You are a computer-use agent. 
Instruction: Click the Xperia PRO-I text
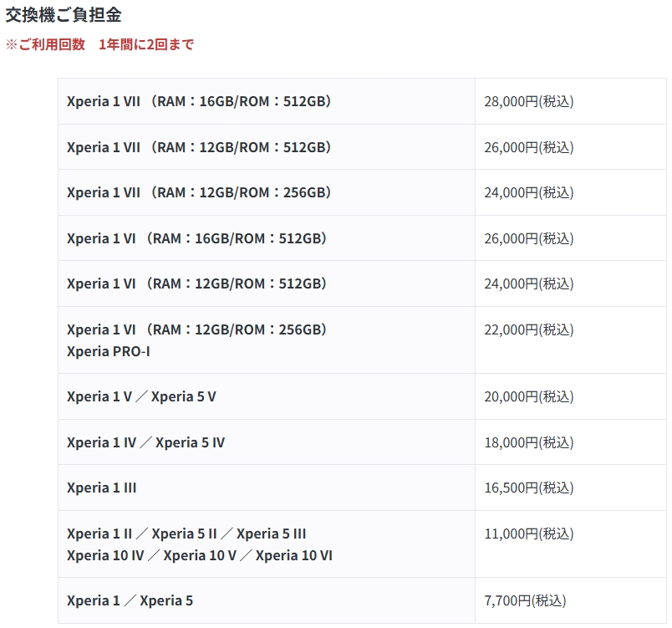[x=109, y=351]
